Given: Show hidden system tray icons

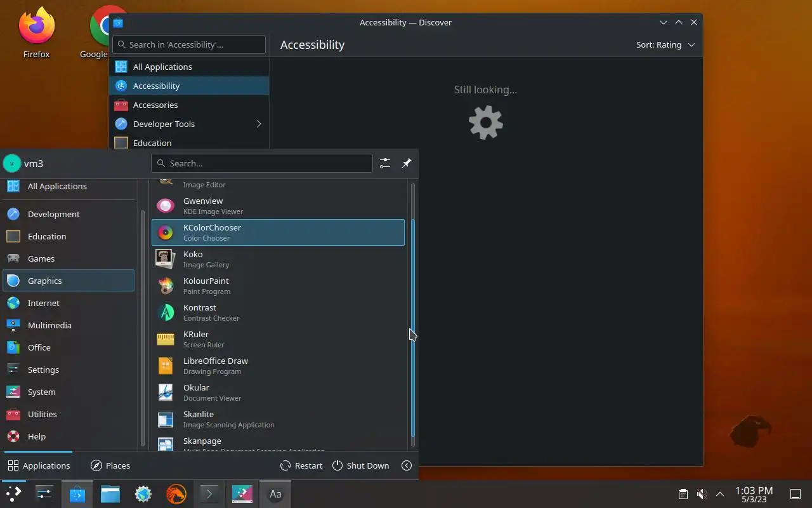Looking at the screenshot, I should [x=720, y=494].
